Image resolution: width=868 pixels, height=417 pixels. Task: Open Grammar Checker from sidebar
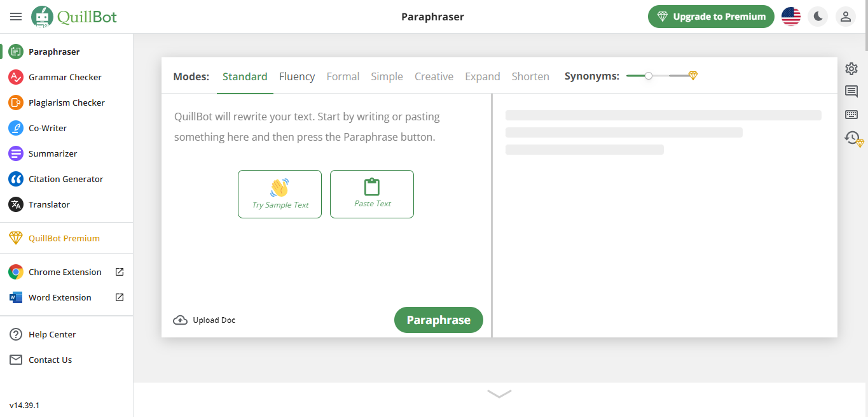tap(65, 77)
